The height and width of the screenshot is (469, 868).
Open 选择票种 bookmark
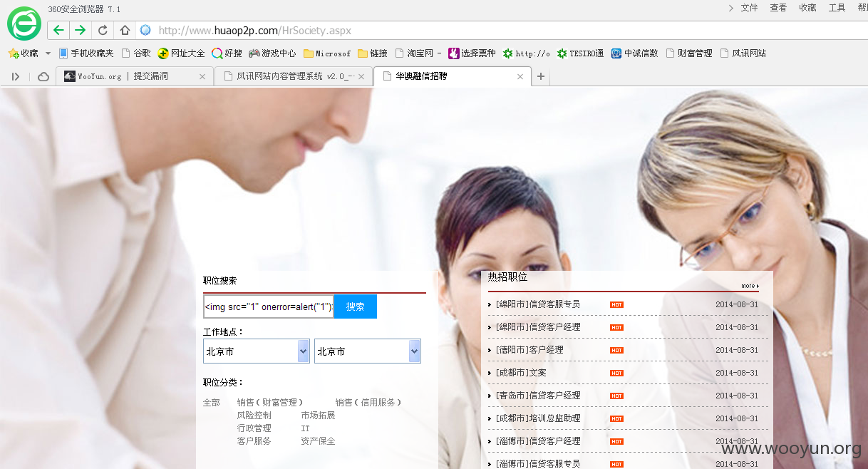pos(472,53)
